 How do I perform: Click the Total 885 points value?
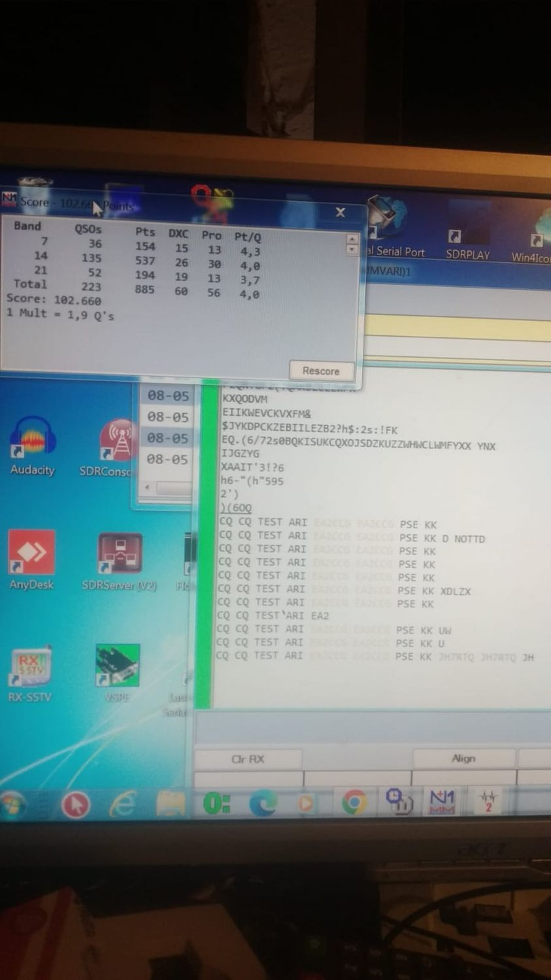[x=145, y=289]
